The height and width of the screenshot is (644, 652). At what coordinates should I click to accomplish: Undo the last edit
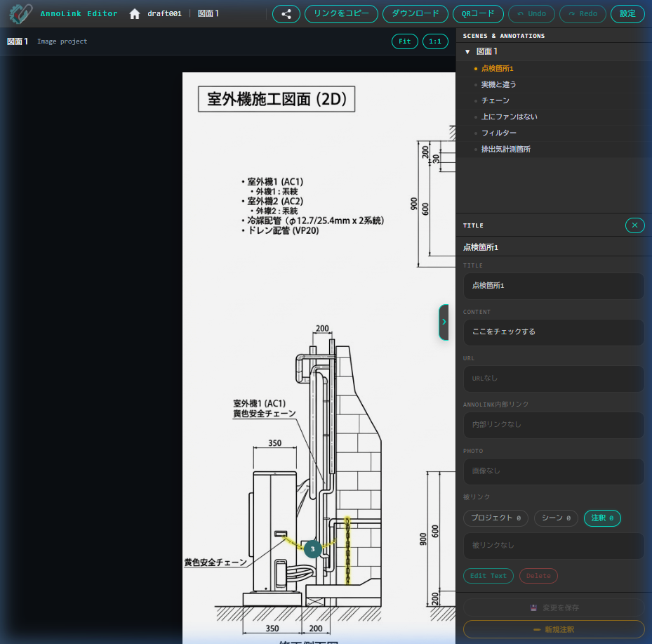pos(531,14)
